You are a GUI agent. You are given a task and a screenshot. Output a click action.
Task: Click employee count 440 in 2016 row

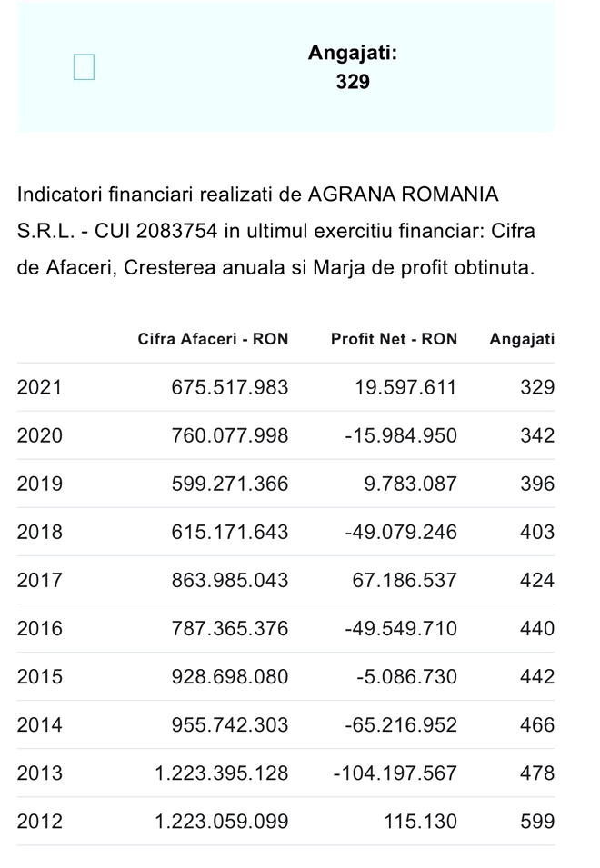(x=537, y=628)
